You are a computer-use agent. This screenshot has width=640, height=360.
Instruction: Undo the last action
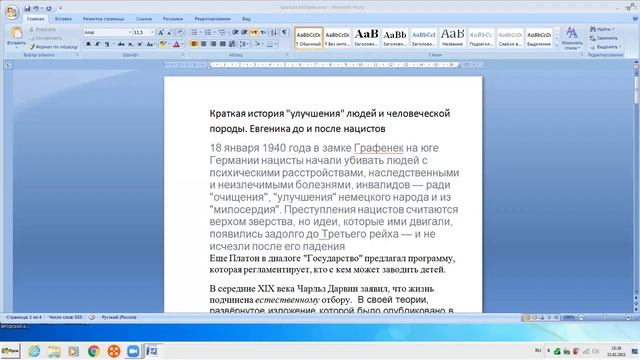(36, 8)
